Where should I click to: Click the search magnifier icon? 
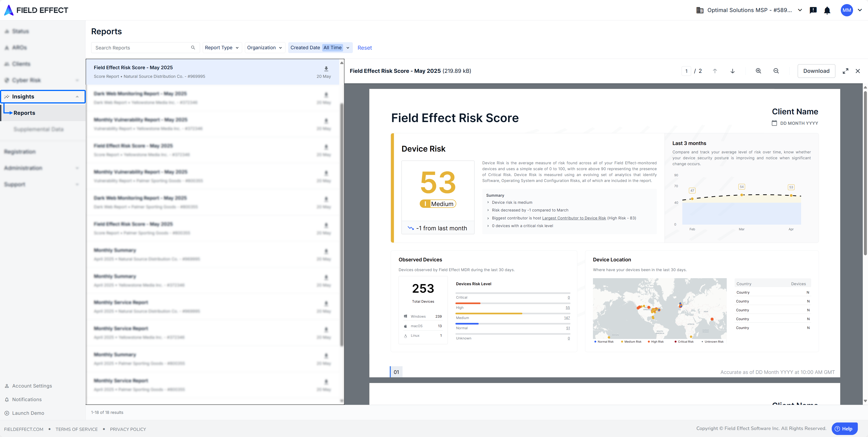click(x=193, y=48)
